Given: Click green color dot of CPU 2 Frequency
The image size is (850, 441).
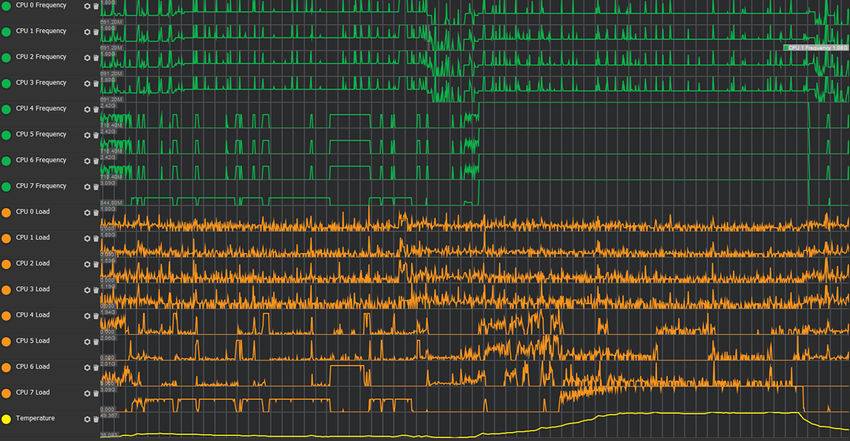Looking at the screenshot, I should click(x=6, y=58).
